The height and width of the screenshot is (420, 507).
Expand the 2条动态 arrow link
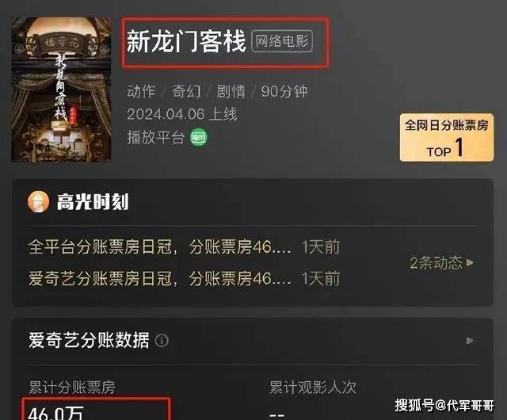pyautogui.click(x=442, y=262)
